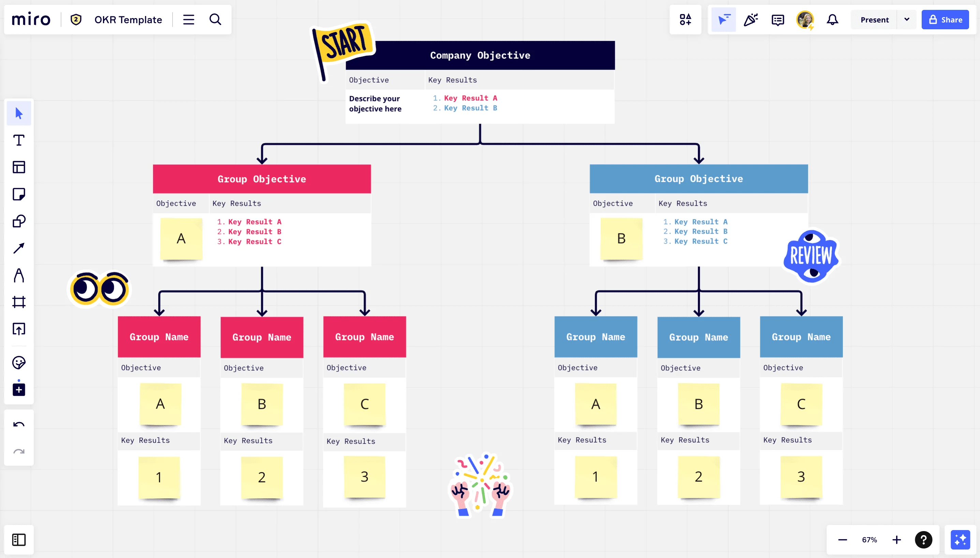Toggle the reactions/emoji tool

(752, 19)
